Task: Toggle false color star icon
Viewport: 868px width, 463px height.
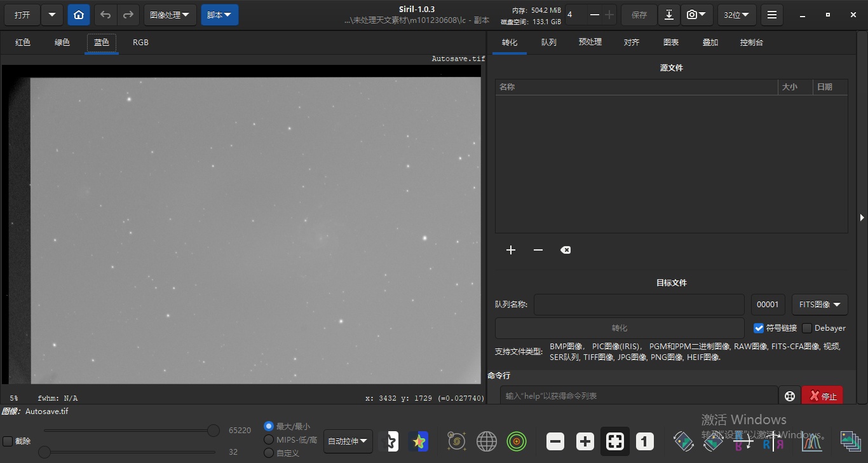Action: point(419,441)
